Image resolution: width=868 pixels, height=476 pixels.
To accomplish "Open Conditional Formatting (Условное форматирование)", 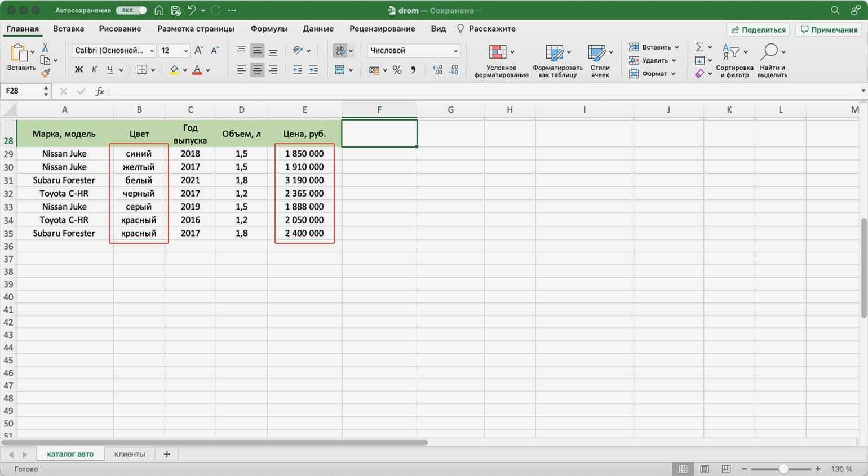I will [501, 61].
